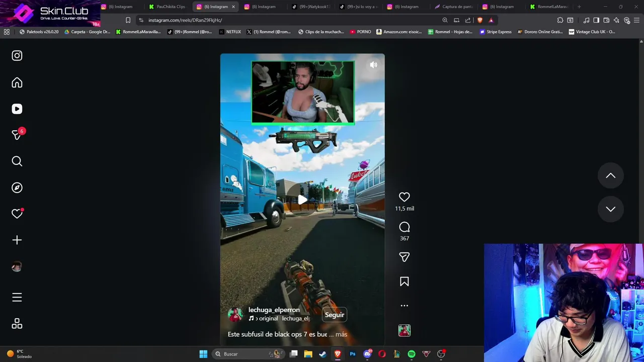
Task: Click the share page icon in address bar
Action: pyautogui.click(x=468, y=20)
